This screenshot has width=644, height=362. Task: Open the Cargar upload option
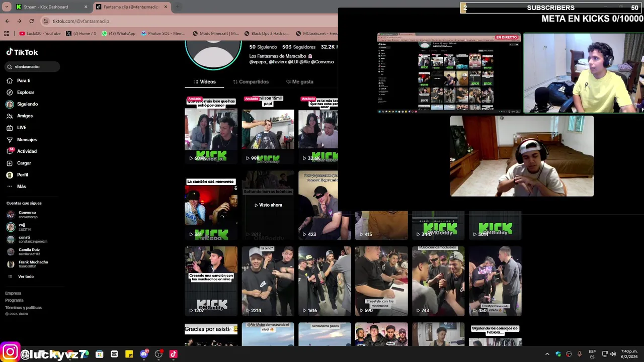tap(19, 163)
